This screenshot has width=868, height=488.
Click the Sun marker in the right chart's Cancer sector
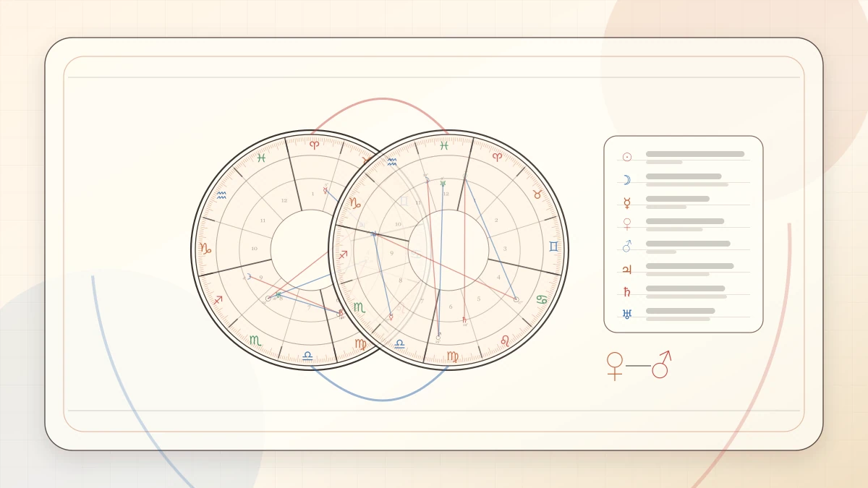(516, 299)
